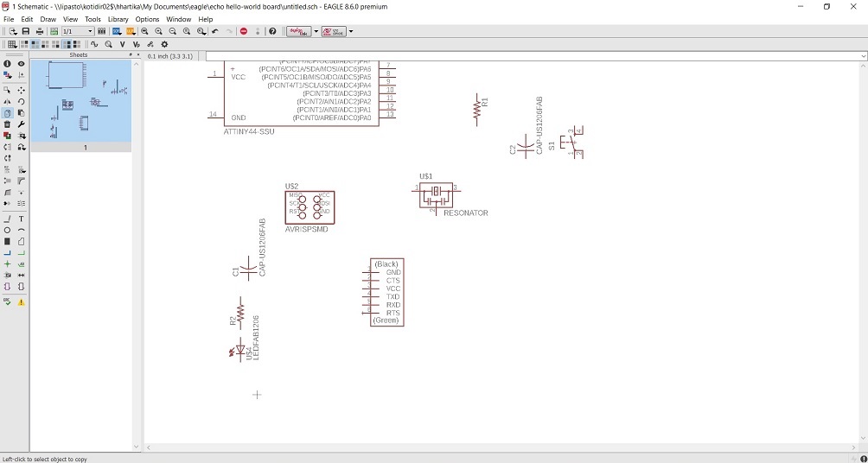
Task: Select the Text tool
Action: (x=21, y=219)
